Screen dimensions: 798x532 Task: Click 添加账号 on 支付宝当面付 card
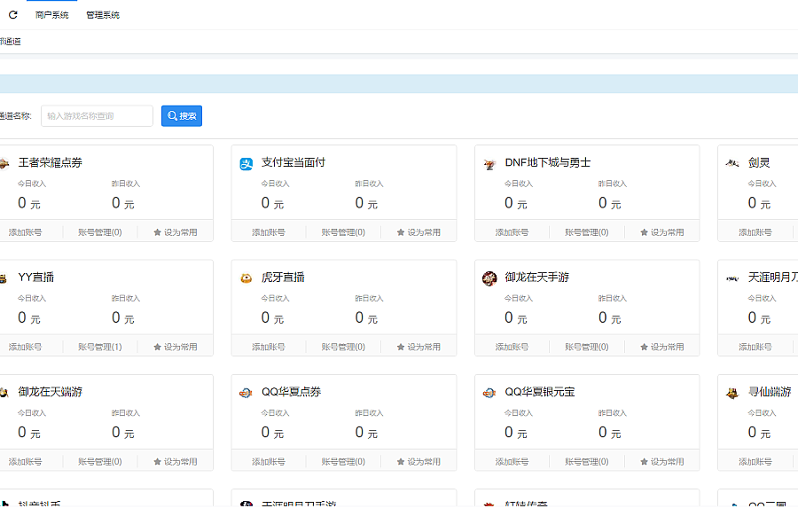coord(268,232)
